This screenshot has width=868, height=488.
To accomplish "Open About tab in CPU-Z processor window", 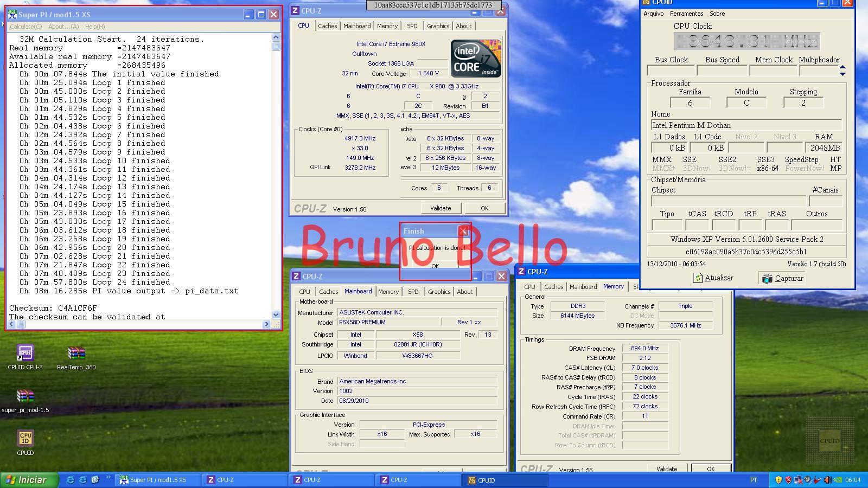I will (x=464, y=26).
